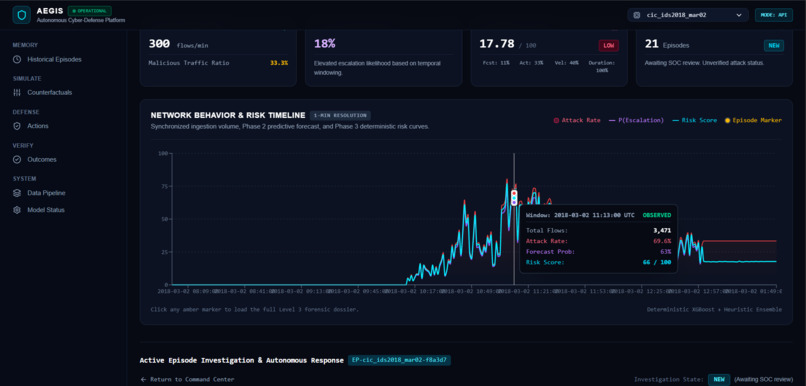Click the 1-MIN RESOLUTION chip
This screenshot has width=806, height=386.
point(340,116)
